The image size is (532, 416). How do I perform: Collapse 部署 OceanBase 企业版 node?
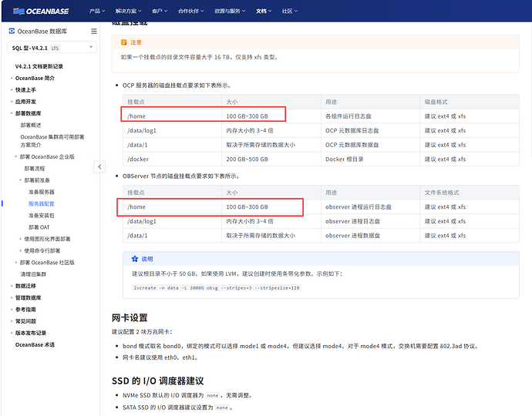point(16,156)
